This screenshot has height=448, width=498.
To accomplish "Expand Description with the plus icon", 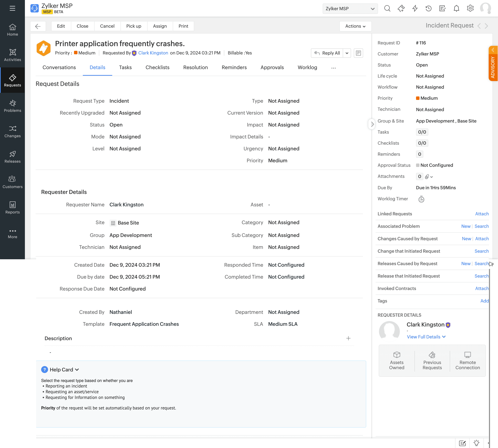I will (348, 338).
